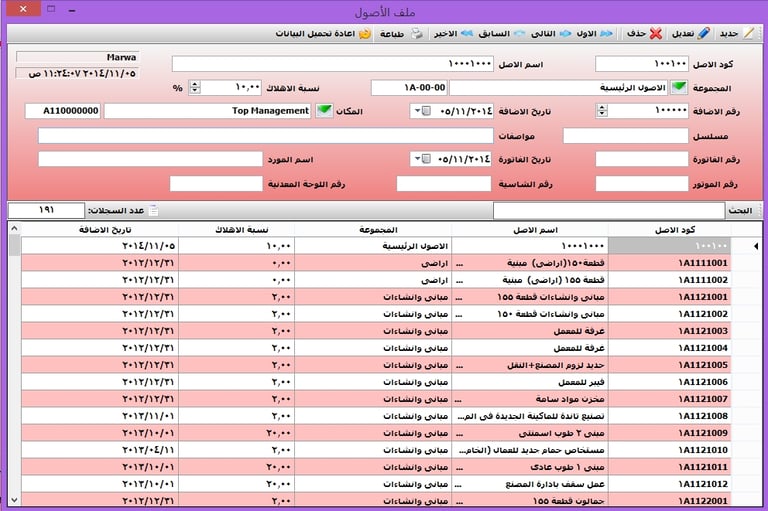Click the red X حذف (Delete) icon
This screenshot has width=768, height=511.
[656, 33]
